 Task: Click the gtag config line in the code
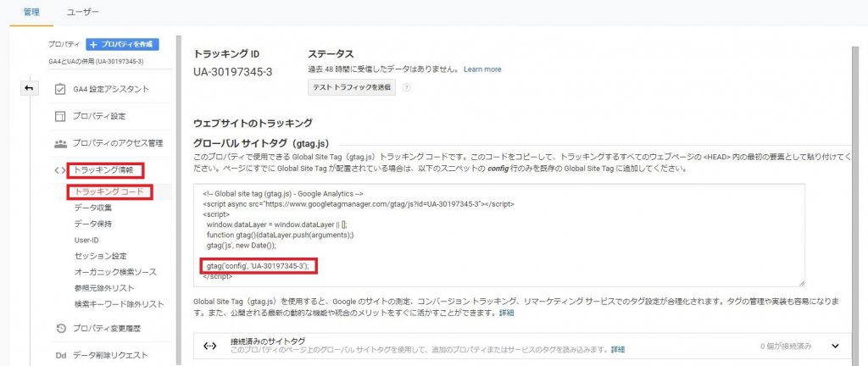coord(258,266)
